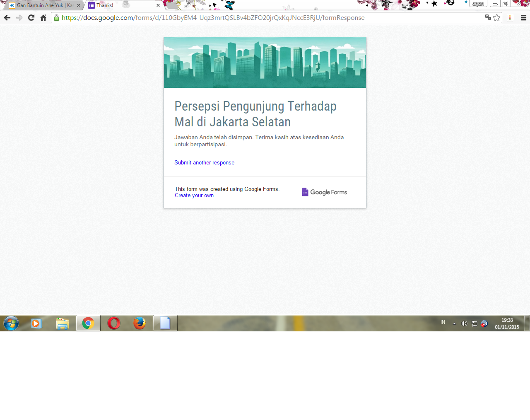Close the Thanks! tab
Screen dimensions: 530x420
[x=158, y=5]
